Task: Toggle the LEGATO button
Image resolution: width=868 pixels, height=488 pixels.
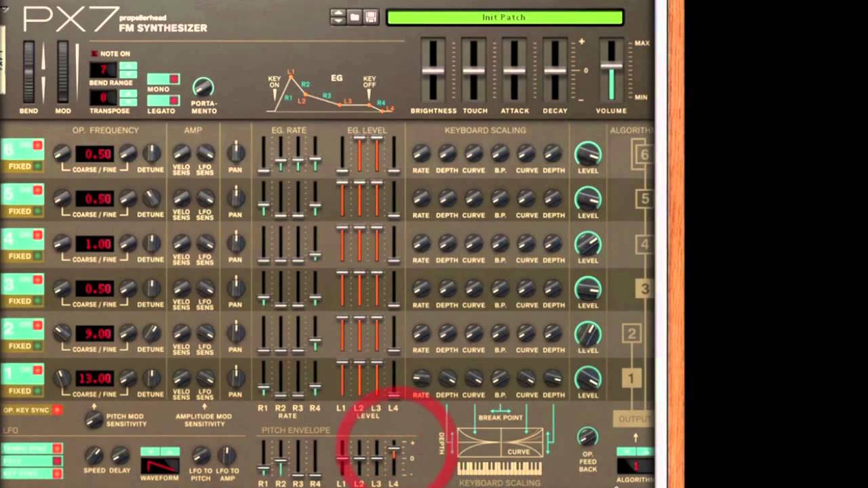Action: tap(163, 100)
